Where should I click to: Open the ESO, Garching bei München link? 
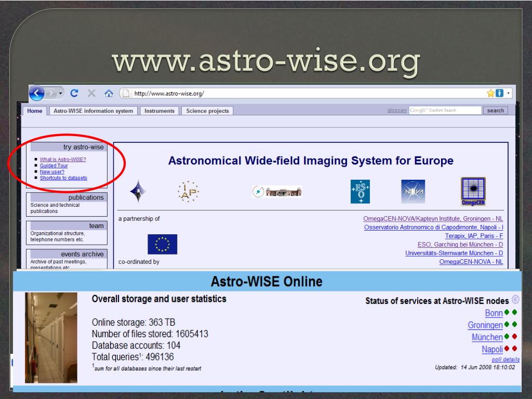pos(460,245)
